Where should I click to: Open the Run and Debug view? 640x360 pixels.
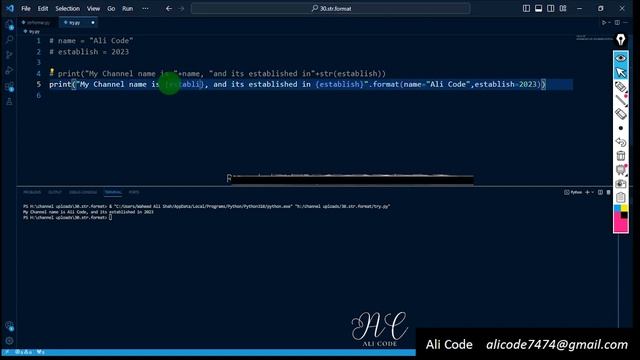click(x=9, y=71)
